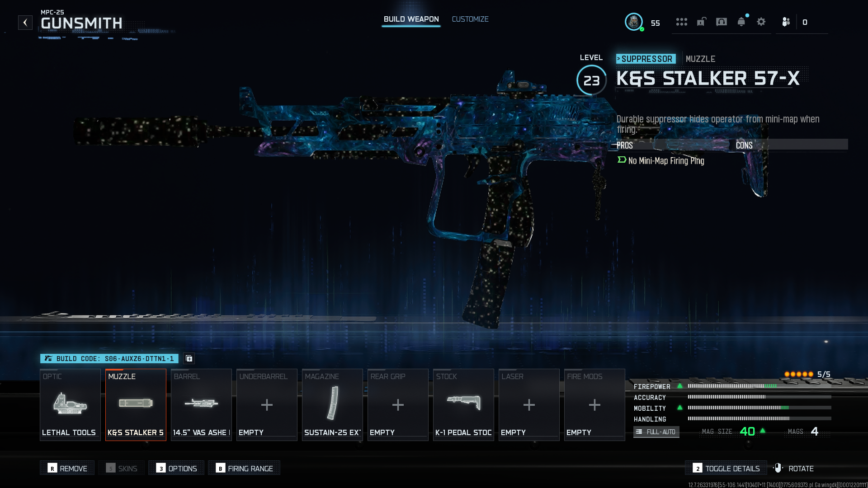Toggle Details on the stats panel

coord(726,468)
